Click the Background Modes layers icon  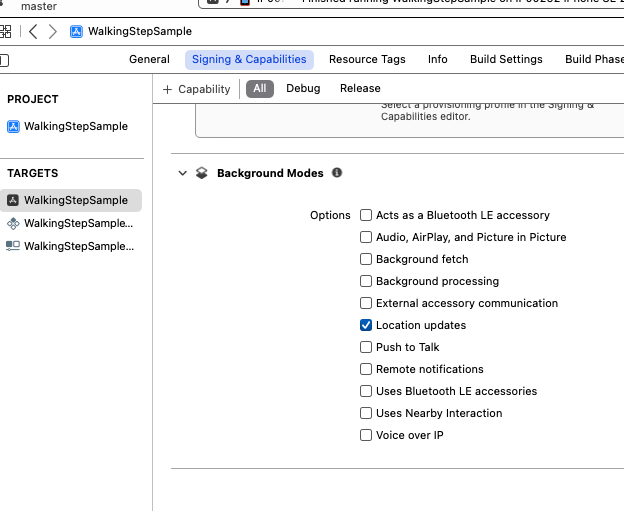pos(202,173)
